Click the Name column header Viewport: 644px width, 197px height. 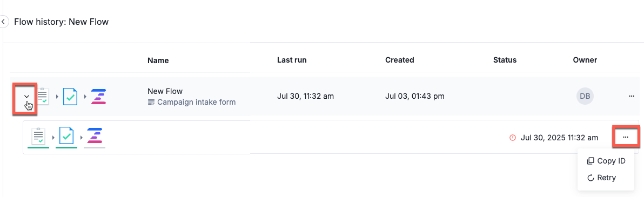click(x=158, y=60)
